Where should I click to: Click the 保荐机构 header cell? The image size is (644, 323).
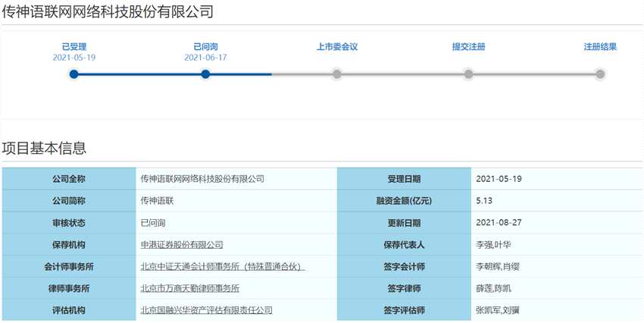click(69, 244)
